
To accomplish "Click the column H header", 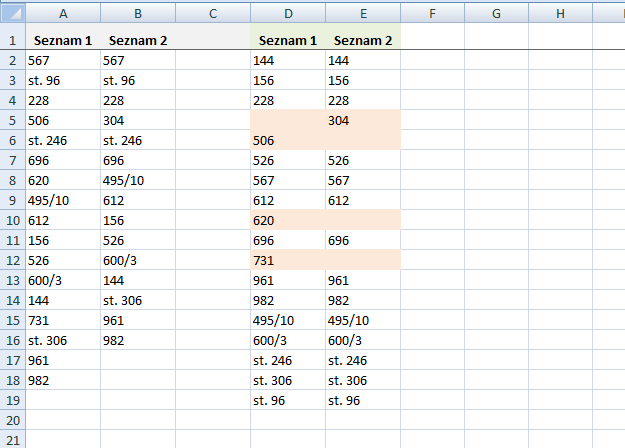I will click(x=559, y=14).
